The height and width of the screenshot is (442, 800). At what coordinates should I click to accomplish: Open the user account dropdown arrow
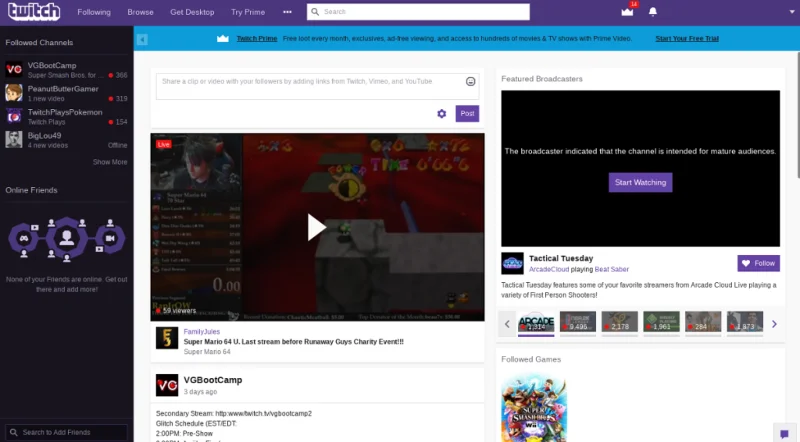792,12
